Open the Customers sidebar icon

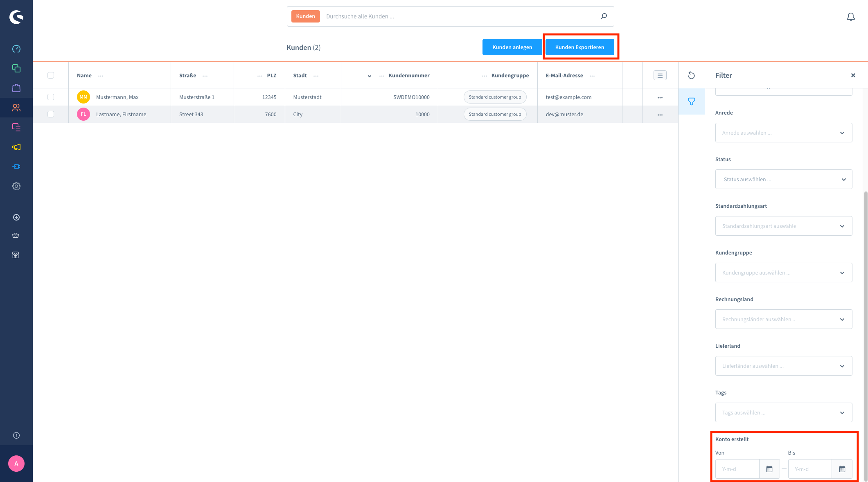(16, 108)
